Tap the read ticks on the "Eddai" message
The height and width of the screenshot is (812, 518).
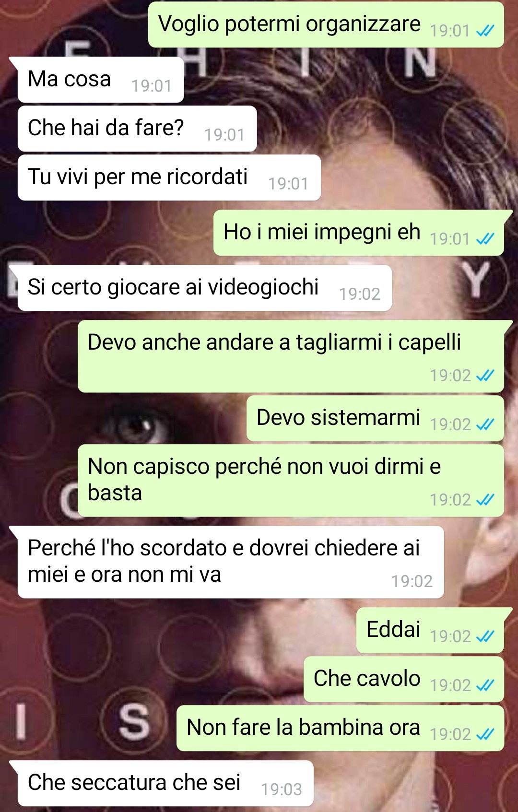pos(485,636)
